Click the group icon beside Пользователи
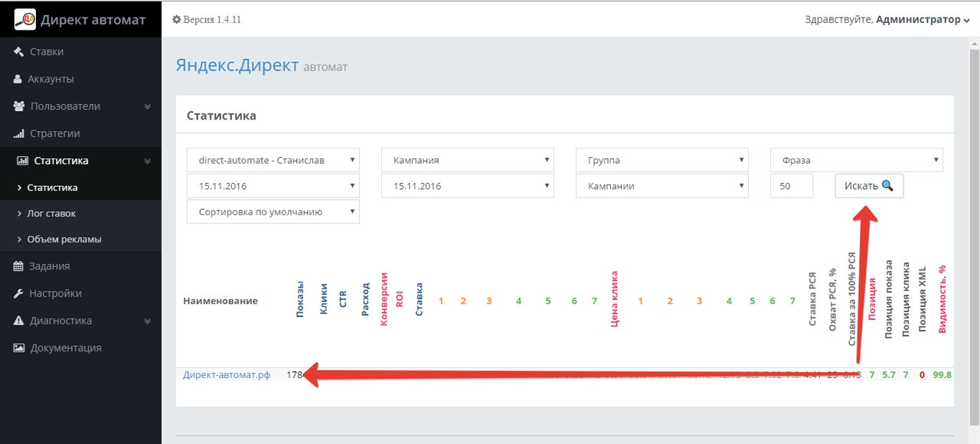The image size is (980, 444). (x=19, y=106)
